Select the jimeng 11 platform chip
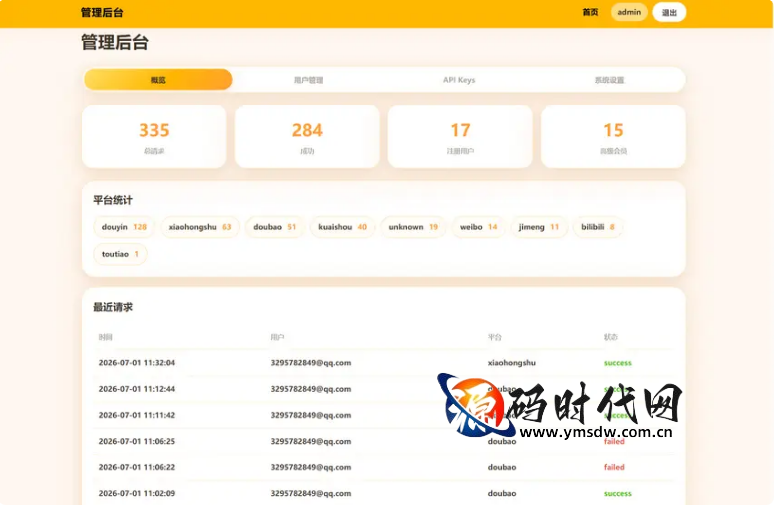 click(539, 227)
